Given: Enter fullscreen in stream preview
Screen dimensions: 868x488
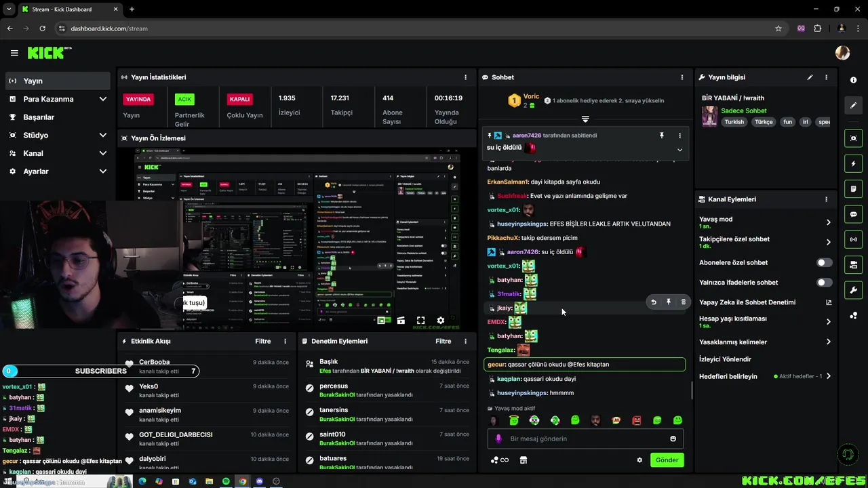Looking at the screenshot, I should tap(421, 320).
